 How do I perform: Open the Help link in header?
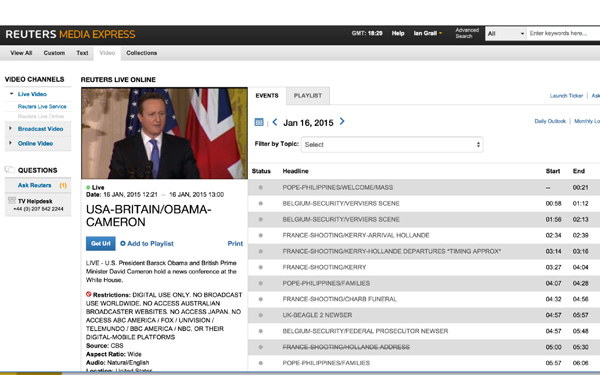click(398, 33)
